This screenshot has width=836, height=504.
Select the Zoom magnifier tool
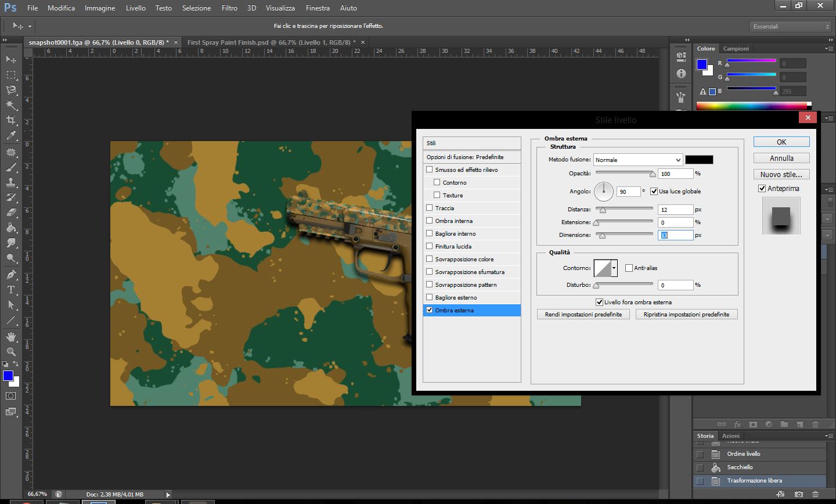[11, 352]
